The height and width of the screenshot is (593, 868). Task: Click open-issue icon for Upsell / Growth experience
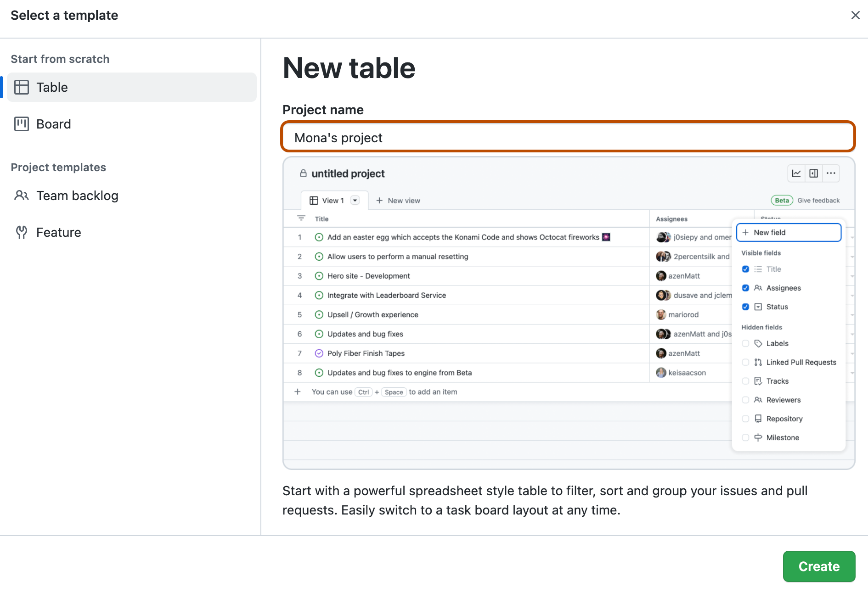point(319,314)
